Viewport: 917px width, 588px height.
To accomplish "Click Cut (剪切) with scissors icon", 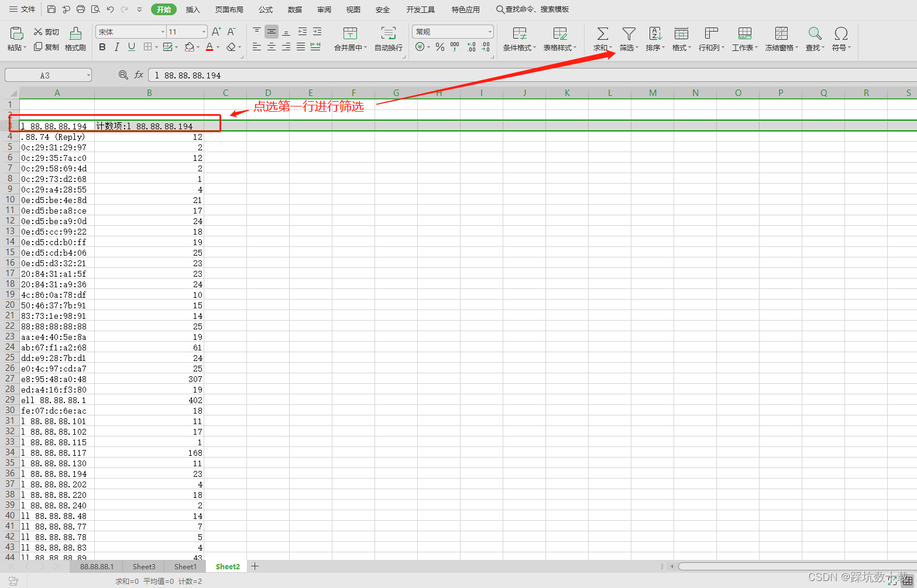I will point(46,32).
